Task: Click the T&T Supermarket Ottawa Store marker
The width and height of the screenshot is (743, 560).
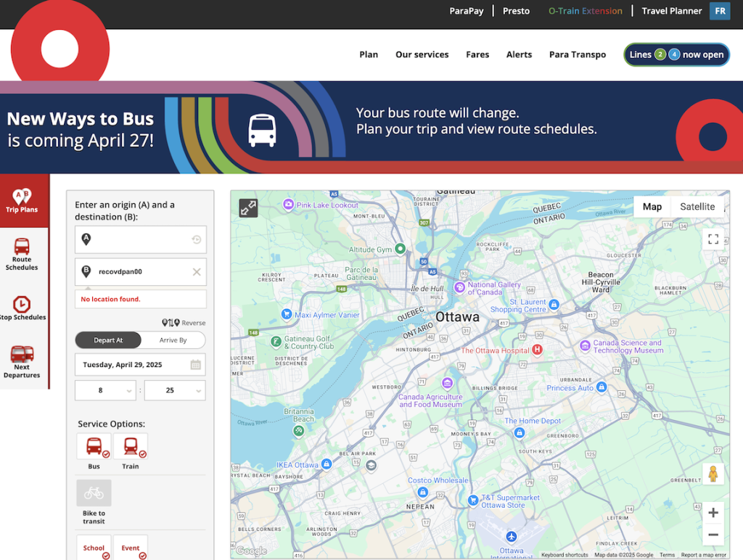Action: coord(472,500)
